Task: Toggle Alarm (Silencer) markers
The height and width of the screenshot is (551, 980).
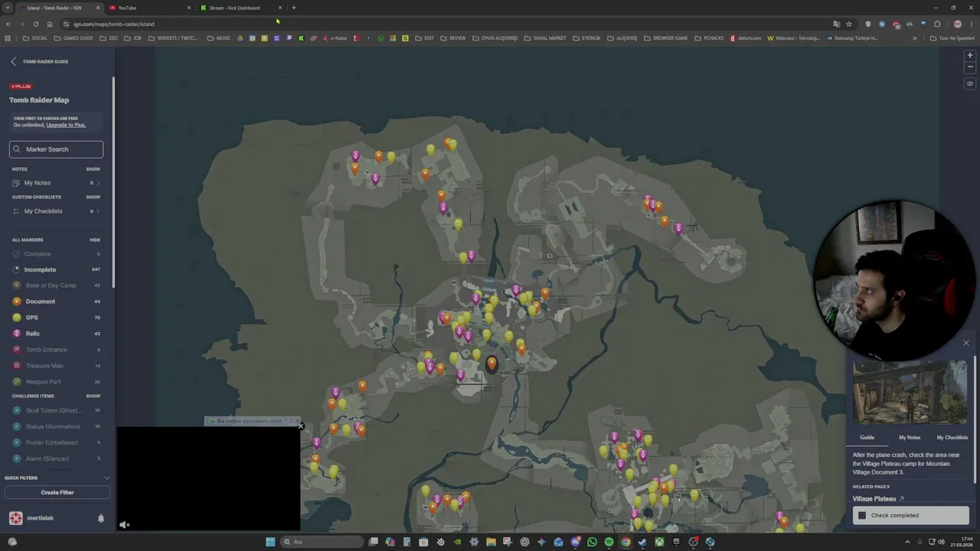Action: [x=56, y=458]
